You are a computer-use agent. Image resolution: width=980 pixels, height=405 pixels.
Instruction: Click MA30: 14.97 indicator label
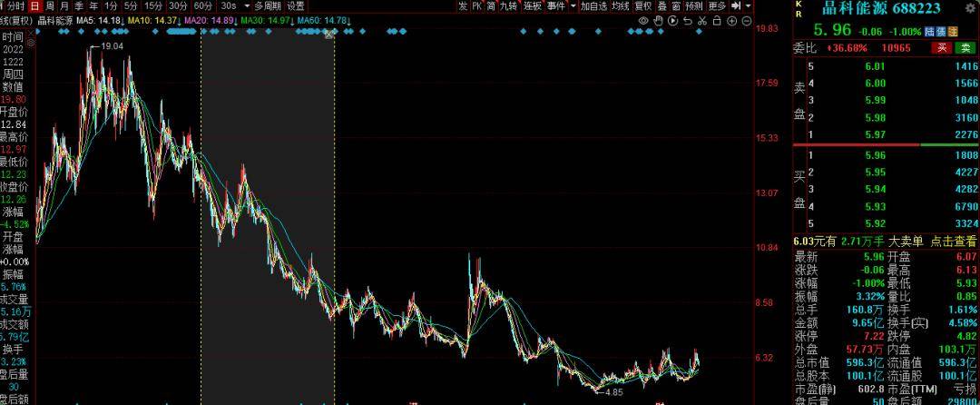[264, 21]
